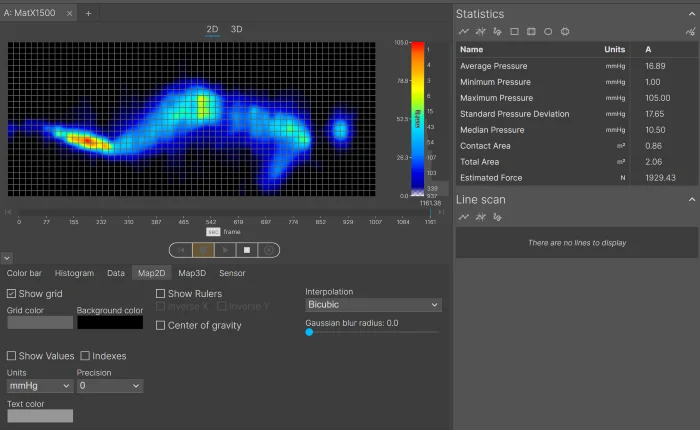This screenshot has width=700, height=430.
Task: Switch to the Map3D tab
Action: click(x=192, y=273)
